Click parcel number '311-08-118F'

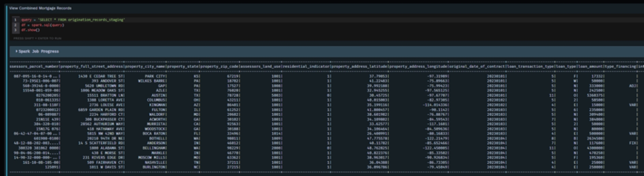click(46, 105)
